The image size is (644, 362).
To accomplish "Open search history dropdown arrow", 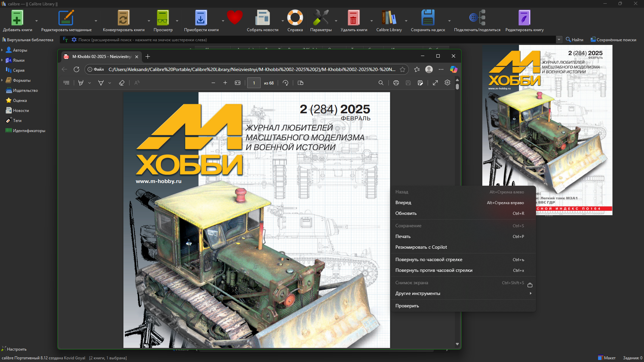I will (559, 40).
